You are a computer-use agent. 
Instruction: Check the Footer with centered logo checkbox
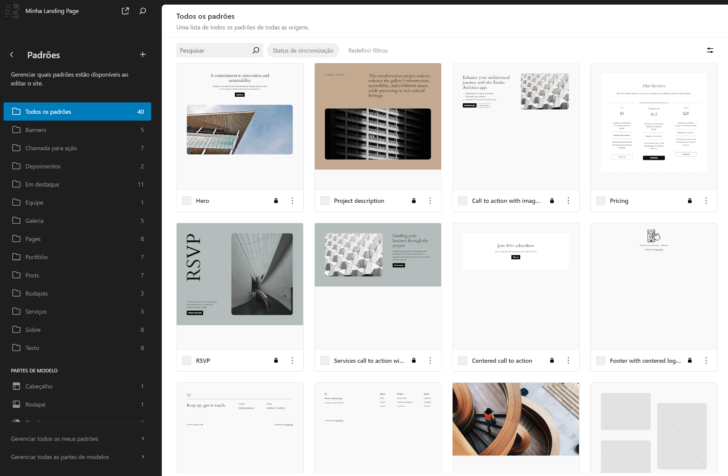(600, 360)
